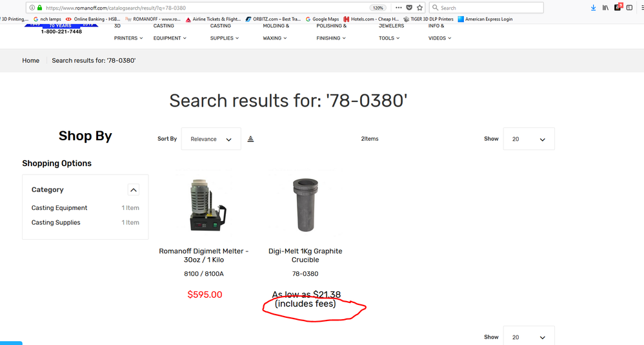The width and height of the screenshot is (644, 345).
Task: Open the Airline Tickets & Flight bookmark
Action: coord(213,19)
